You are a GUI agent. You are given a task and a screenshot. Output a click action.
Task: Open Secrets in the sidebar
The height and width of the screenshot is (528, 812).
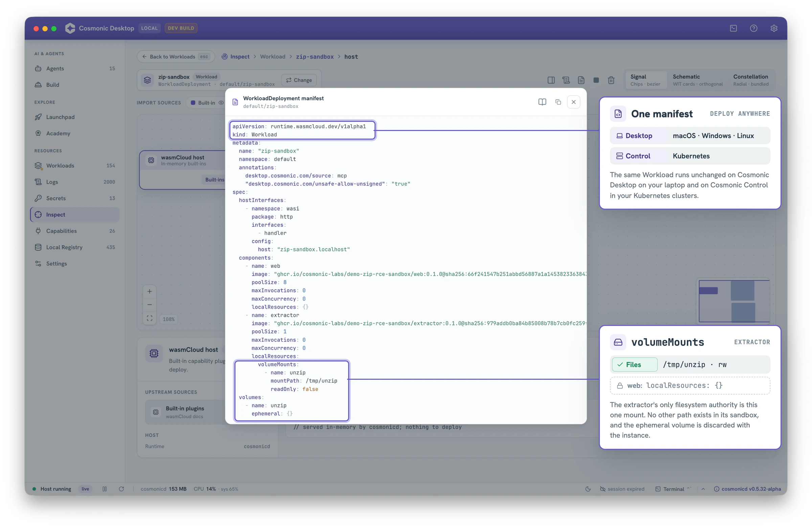(75, 198)
